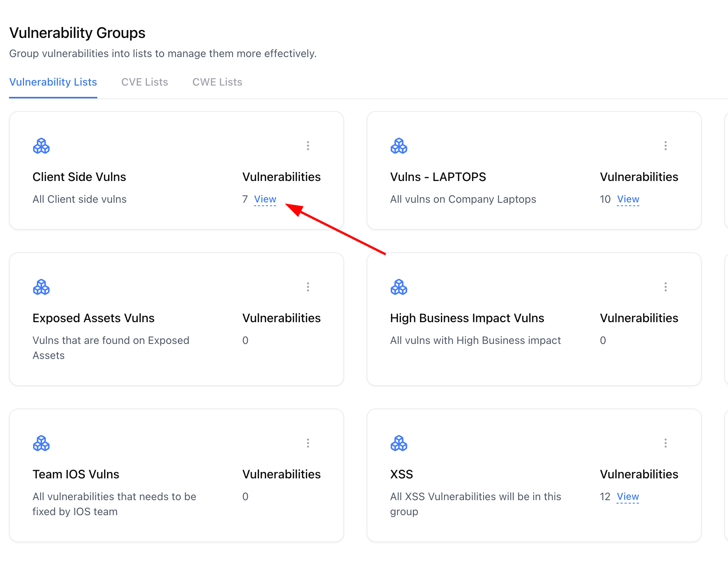Open the kebab menu on Client Side Vulns

click(308, 146)
